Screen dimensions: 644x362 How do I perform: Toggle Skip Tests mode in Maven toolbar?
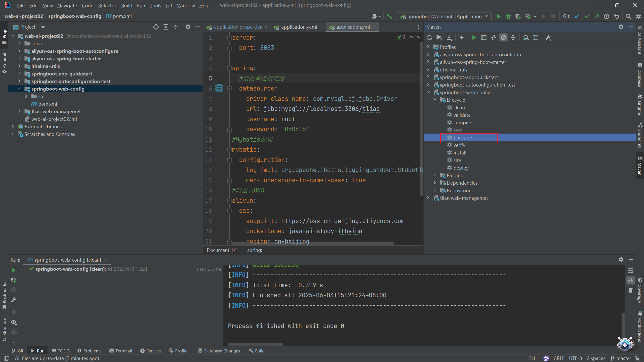pos(503,37)
